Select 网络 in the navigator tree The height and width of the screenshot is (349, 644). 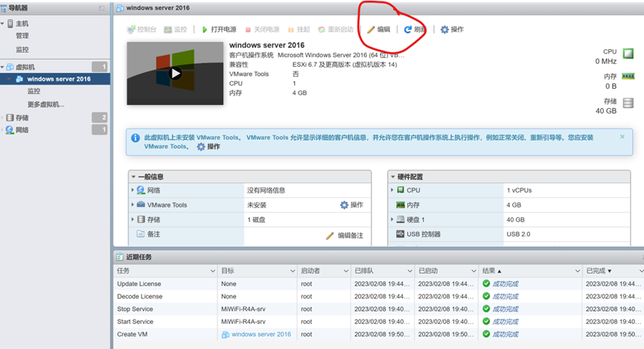click(22, 129)
